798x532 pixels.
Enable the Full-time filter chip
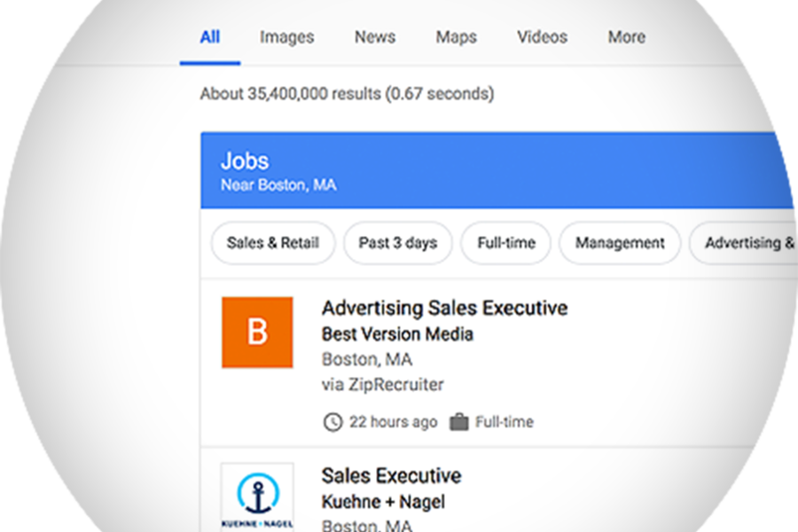pos(506,243)
